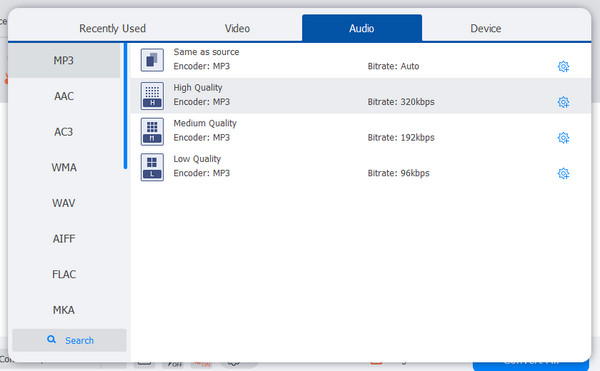Click the magnifier icon in Search box
600x371 pixels.
pyautogui.click(x=51, y=339)
